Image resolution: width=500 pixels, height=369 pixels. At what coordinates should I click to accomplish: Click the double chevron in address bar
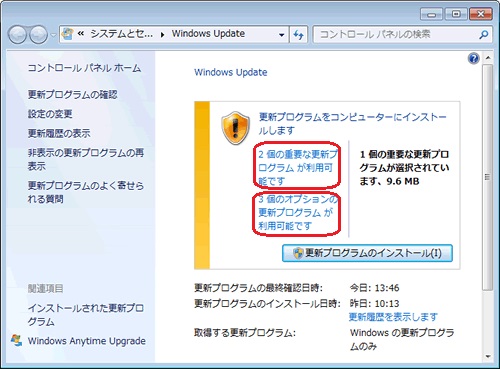(80, 34)
